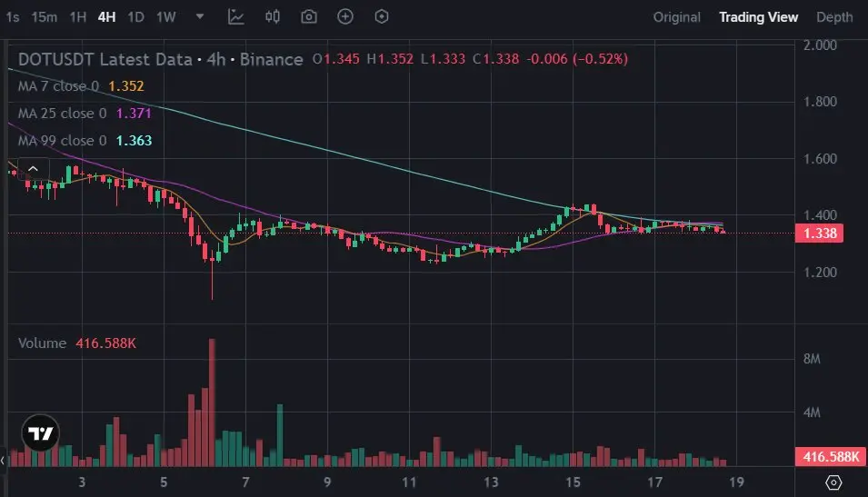
Task: Switch to the 1s time interval
Action: [x=12, y=16]
